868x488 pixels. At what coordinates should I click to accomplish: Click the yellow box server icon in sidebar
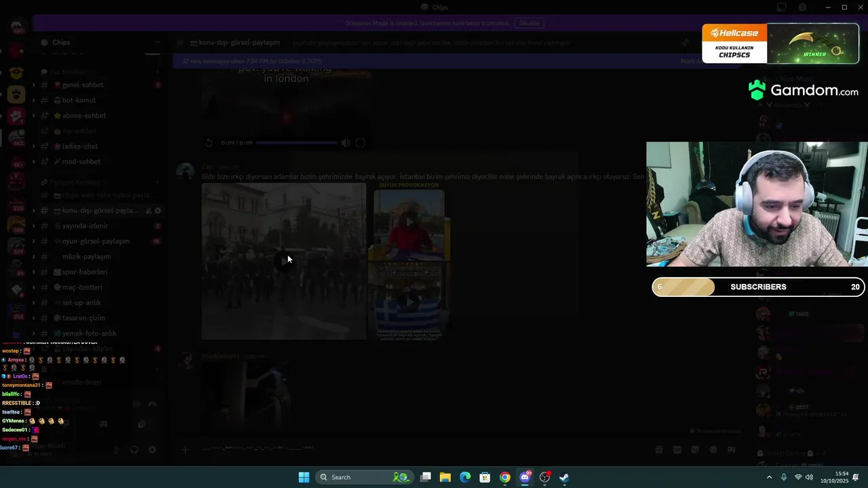point(16,73)
